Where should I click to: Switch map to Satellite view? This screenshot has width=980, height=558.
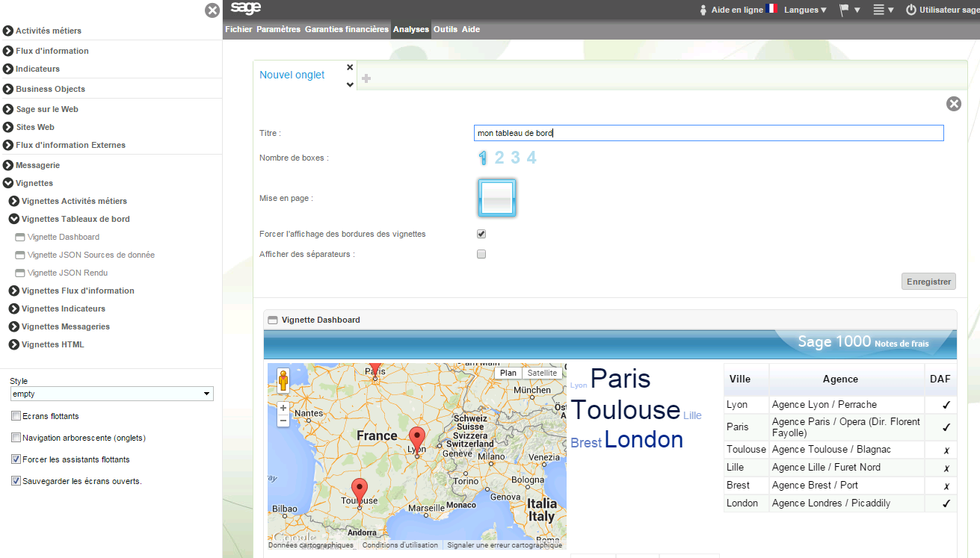click(542, 373)
